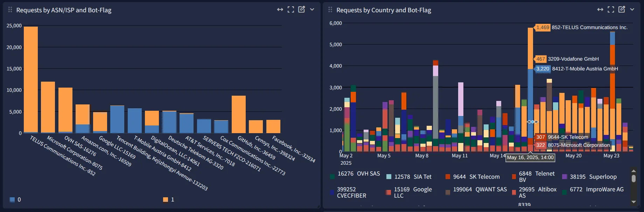Open Country and Bot-Flag panel fullscreen

coord(611,9)
